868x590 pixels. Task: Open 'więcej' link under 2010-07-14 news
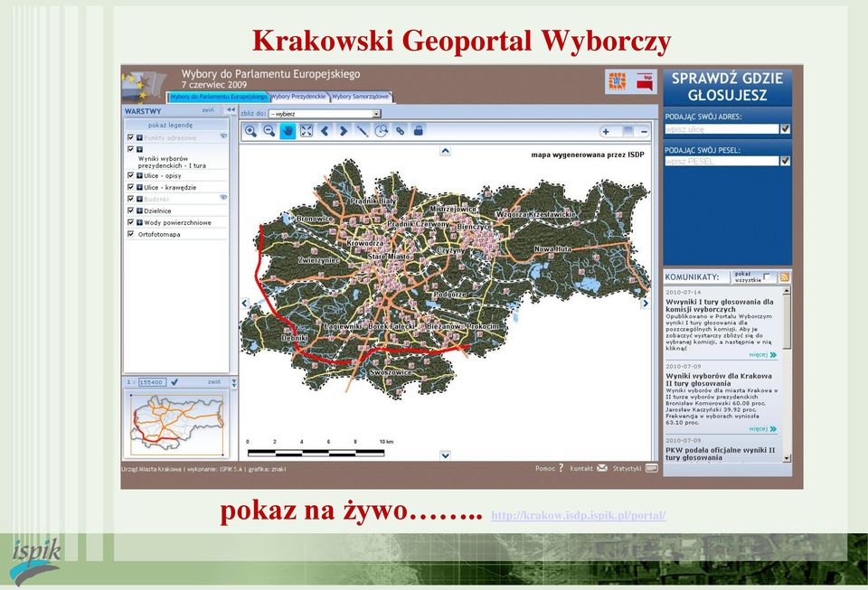(x=763, y=354)
